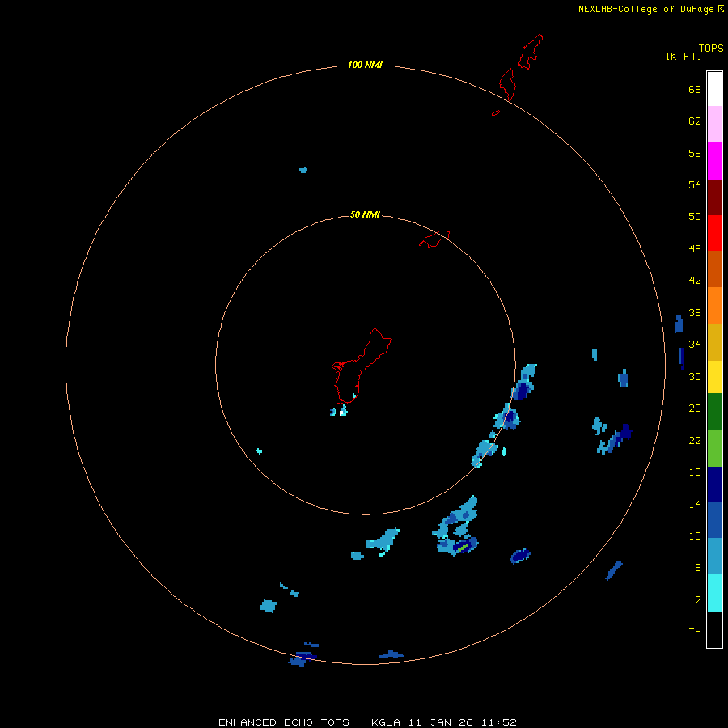The height and width of the screenshot is (728, 728).
Task: Select the light green legend swatch
Action: [x=714, y=448]
